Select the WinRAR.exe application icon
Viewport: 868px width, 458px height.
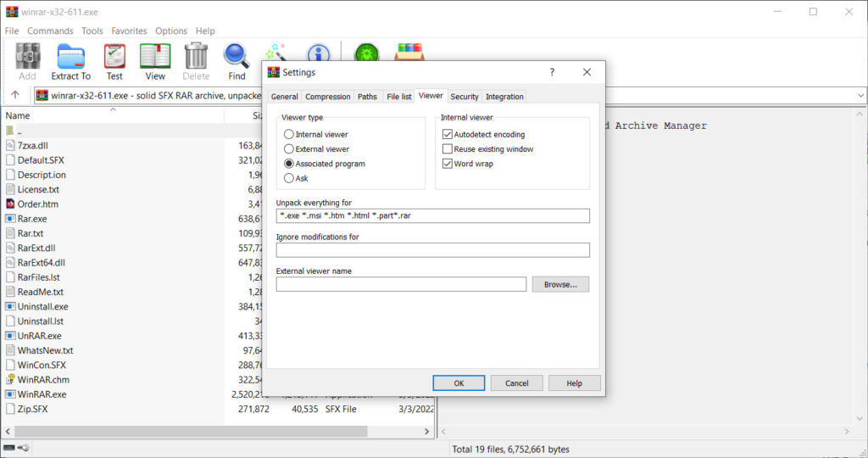10,394
